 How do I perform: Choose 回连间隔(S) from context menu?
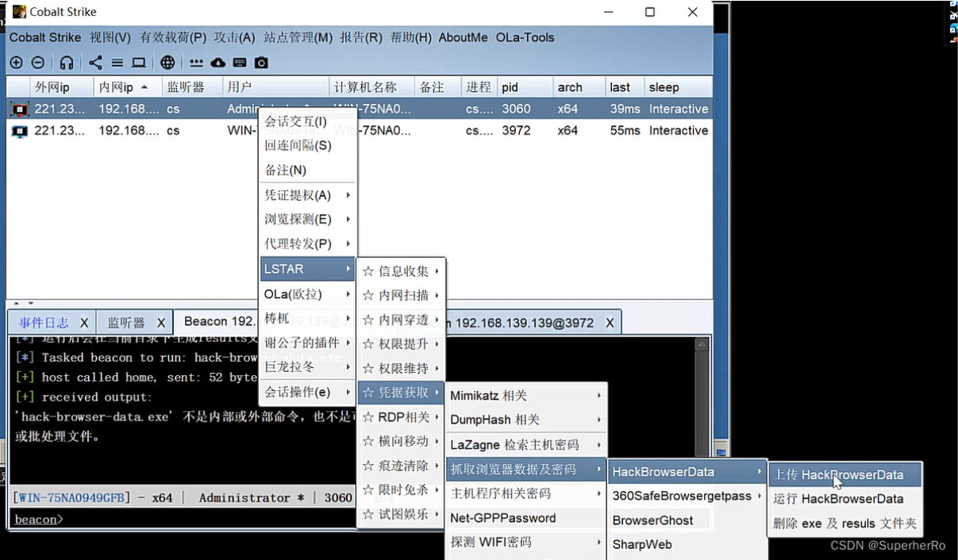click(x=307, y=146)
